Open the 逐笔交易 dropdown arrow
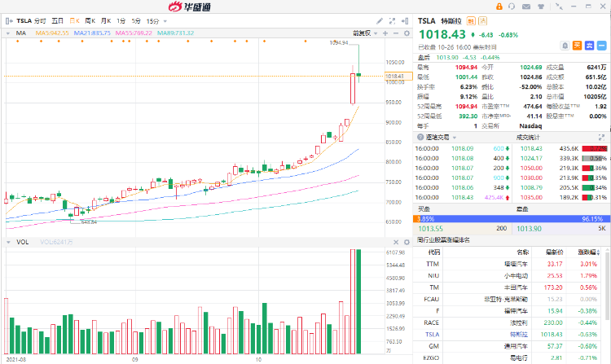The image size is (611, 364). (x=455, y=138)
